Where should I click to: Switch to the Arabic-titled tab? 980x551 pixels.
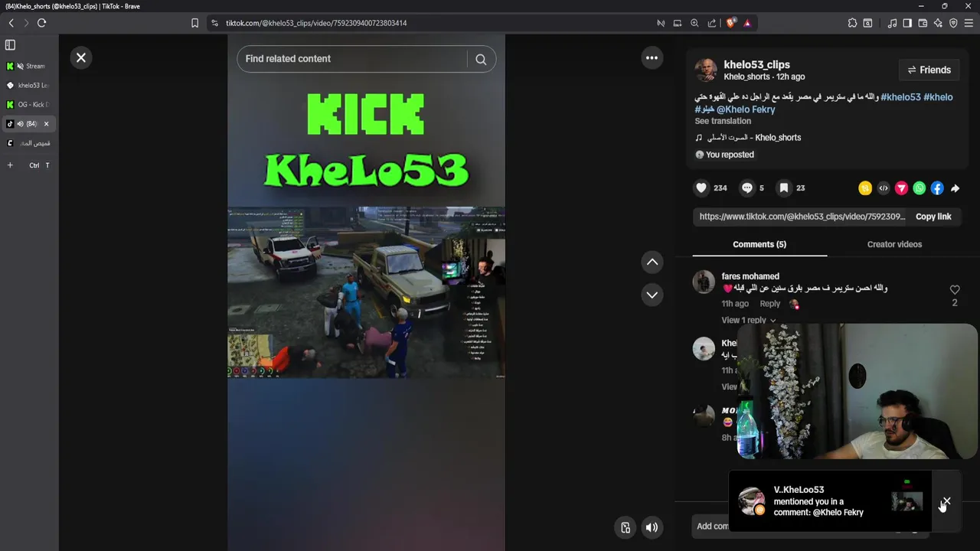tap(29, 143)
